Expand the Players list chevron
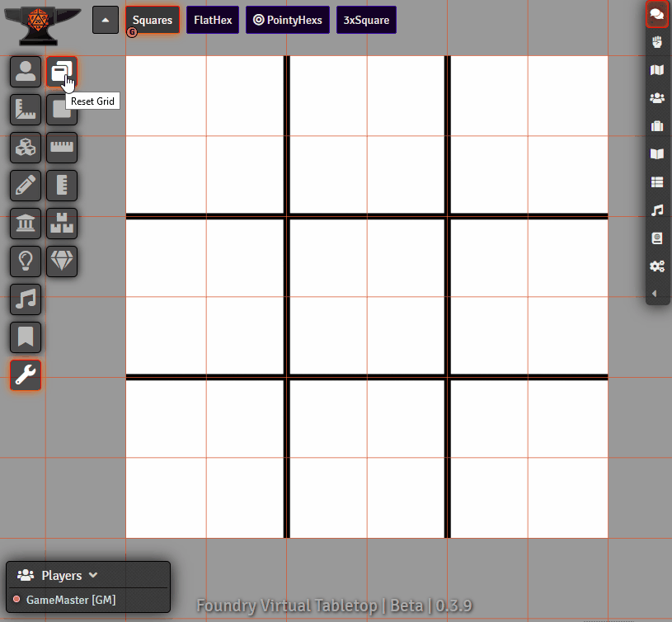672x622 pixels. pos(93,575)
